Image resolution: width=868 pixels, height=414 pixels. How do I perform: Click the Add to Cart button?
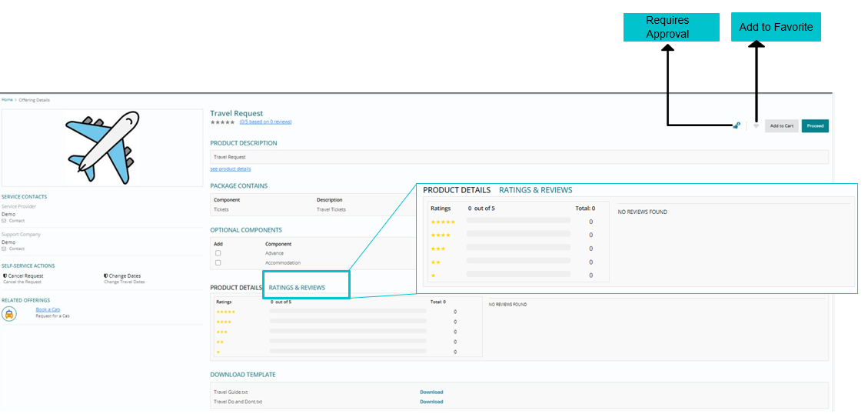[782, 125]
